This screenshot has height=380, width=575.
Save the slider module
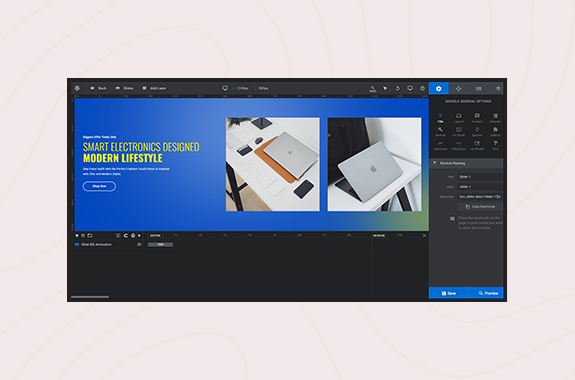pyautogui.click(x=448, y=293)
